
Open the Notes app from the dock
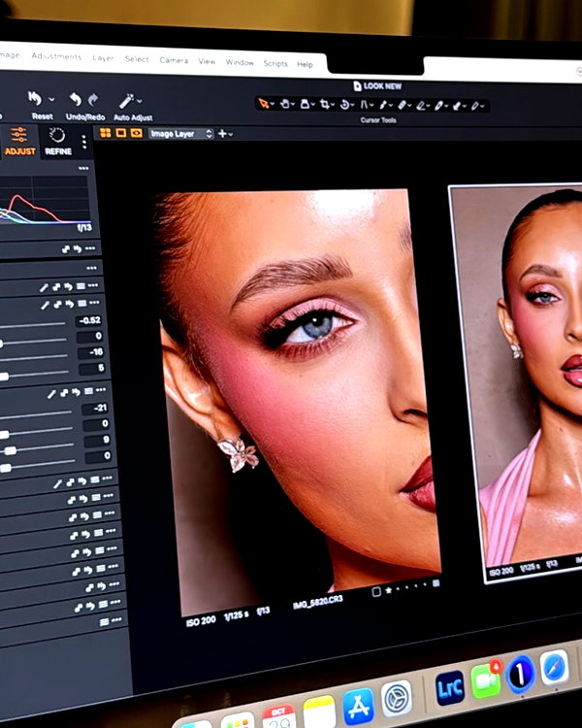[x=319, y=712]
